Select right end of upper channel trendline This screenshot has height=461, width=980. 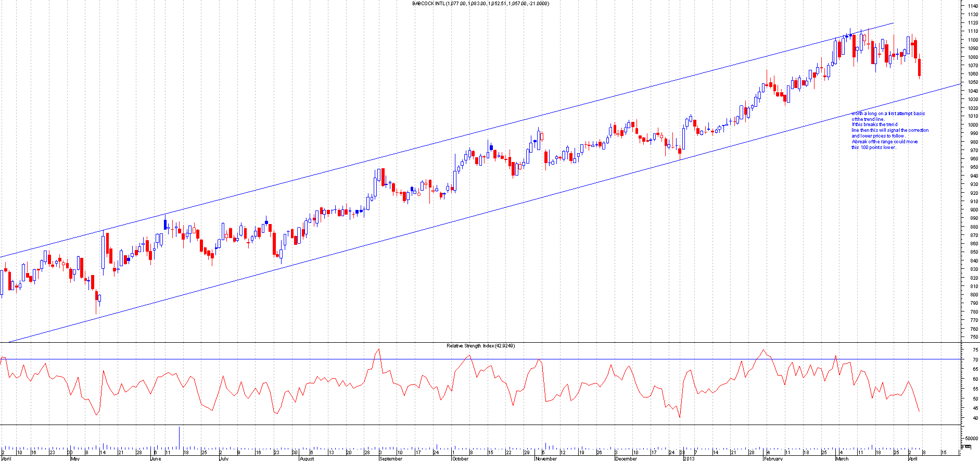[893, 23]
